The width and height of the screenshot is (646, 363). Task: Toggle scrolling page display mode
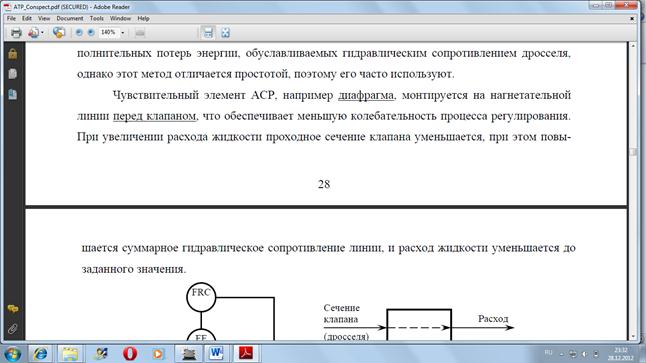pyautogui.click(x=208, y=33)
